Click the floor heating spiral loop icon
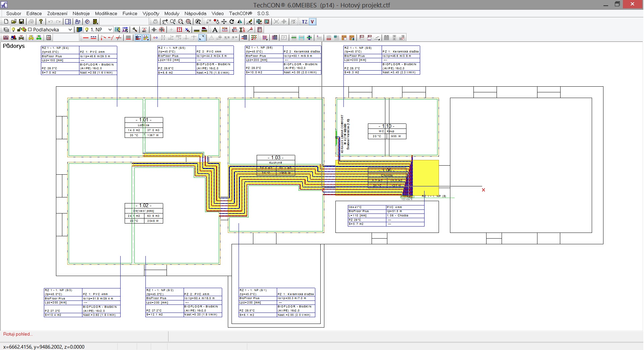This screenshot has height=350, width=644. click(x=265, y=38)
